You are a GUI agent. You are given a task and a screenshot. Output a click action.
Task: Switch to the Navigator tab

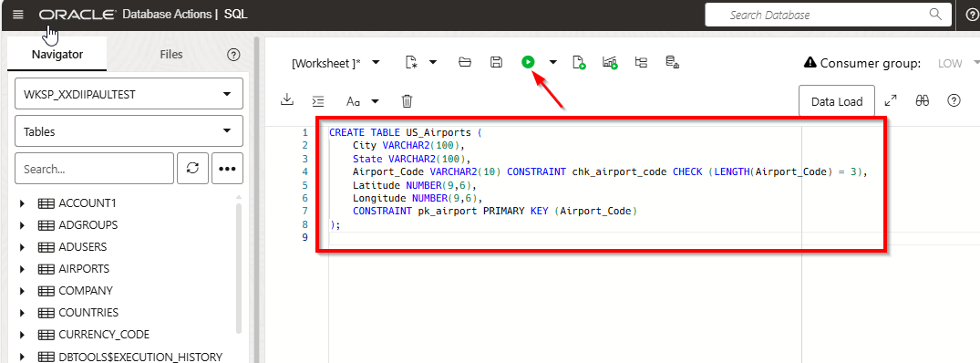(x=57, y=55)
